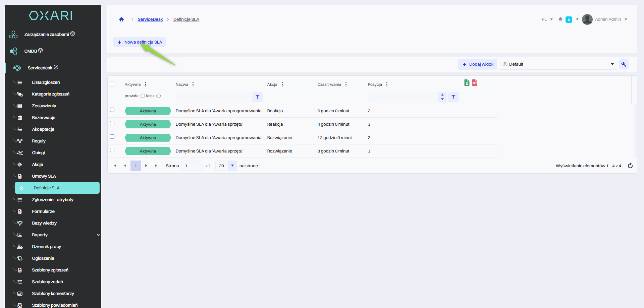The width and height of the screenshot is (644, 308).
Task: Select the 'prawda' radio option
Action: coord(143,96)
